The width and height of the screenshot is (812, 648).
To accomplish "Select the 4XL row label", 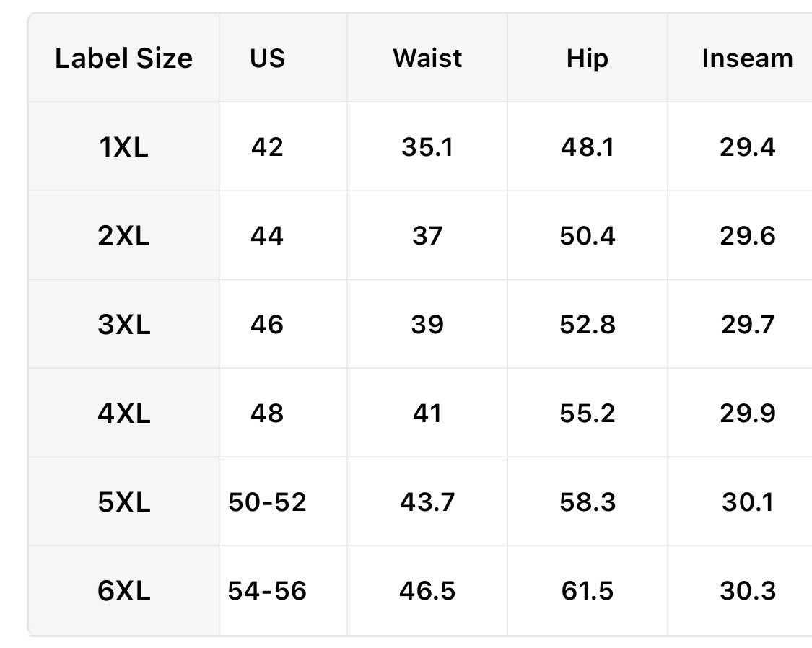I will [123, 413].
